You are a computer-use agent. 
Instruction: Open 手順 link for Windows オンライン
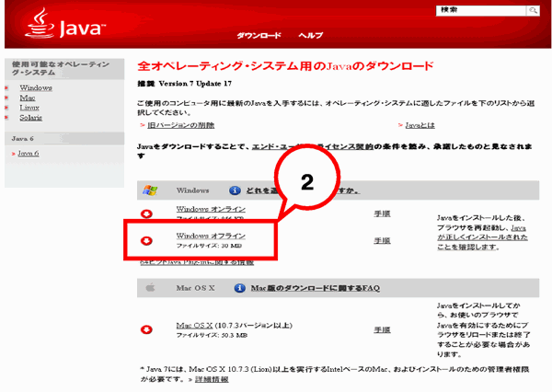pyautogui.click(x=382, y=213)
